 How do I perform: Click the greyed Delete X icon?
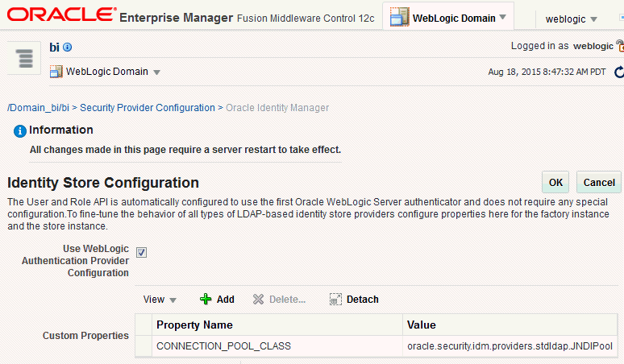click(x=258, y=299)
